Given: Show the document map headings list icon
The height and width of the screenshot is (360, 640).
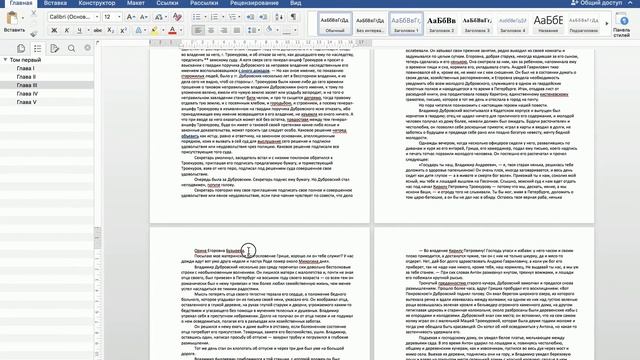Looking at the screenshot, I should 38,49.
